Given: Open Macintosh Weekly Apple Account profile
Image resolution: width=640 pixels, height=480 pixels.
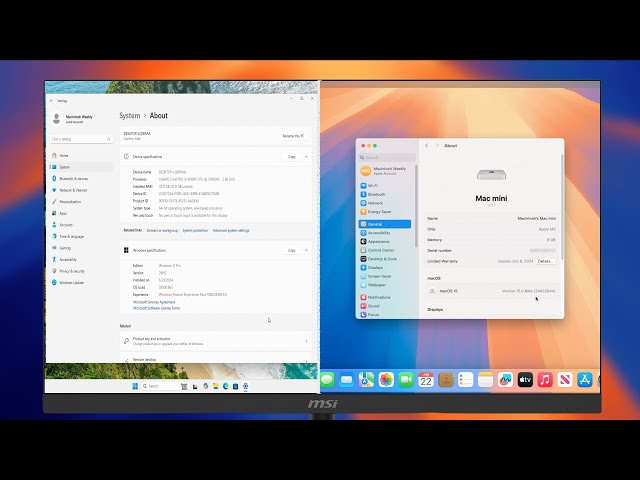Looking at the screenshot, I should click(x=385, y=171).
